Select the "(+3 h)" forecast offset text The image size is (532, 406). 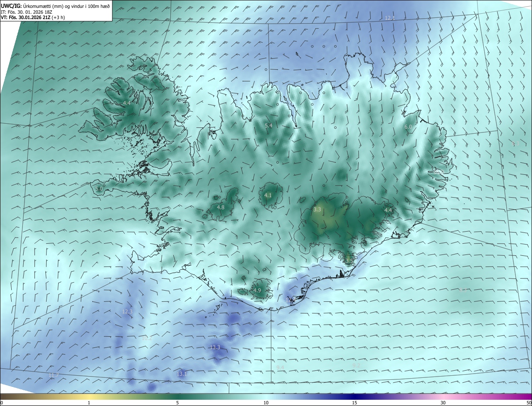(x=58, y=17)
